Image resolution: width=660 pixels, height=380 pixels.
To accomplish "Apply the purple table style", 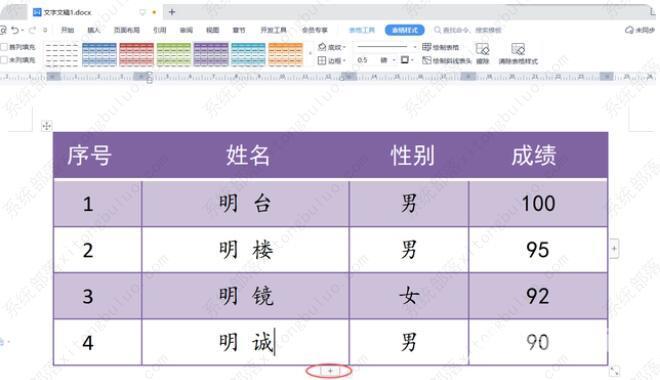I will (x=211, y=55).
